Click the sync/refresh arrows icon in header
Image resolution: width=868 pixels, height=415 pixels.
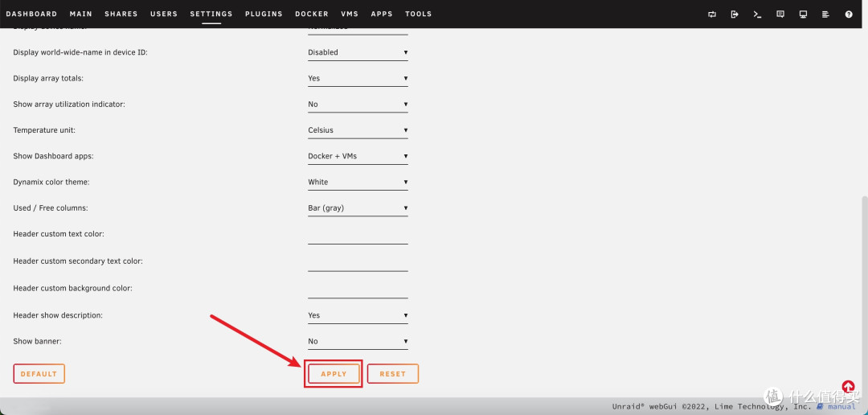coord(712,14)
